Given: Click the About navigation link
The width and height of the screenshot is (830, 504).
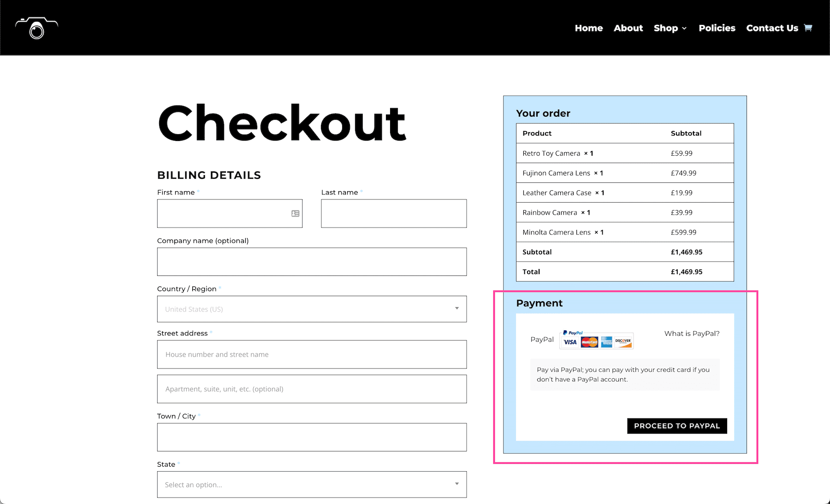Looking at the screenshot, I should coord(628,28).
